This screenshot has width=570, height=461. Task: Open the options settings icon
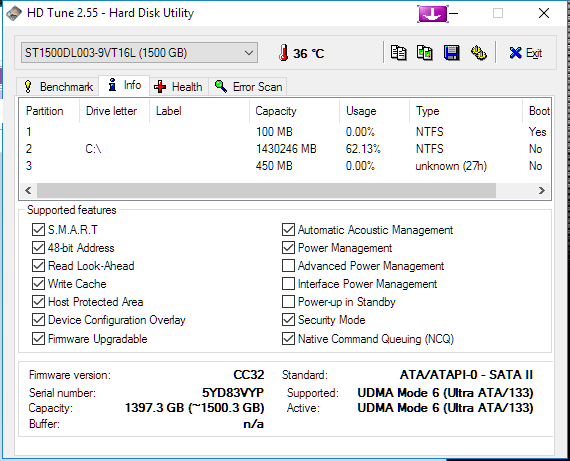point(478,53)
